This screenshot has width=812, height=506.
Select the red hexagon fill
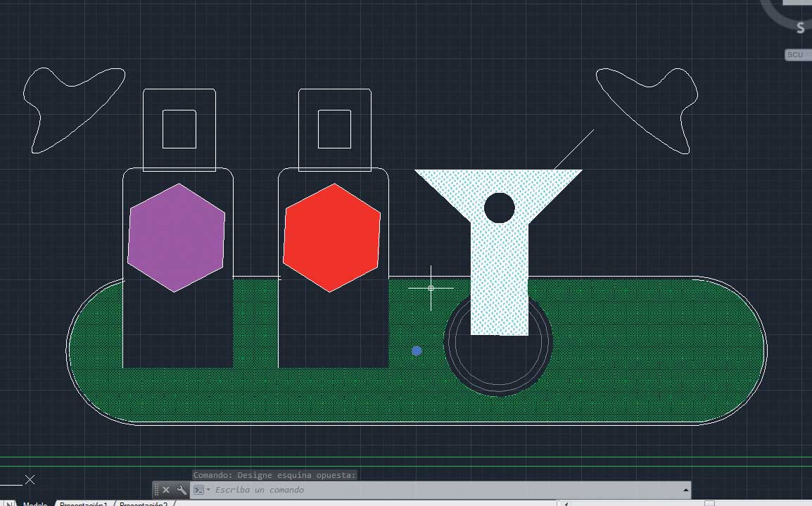(x=331, y=238)
